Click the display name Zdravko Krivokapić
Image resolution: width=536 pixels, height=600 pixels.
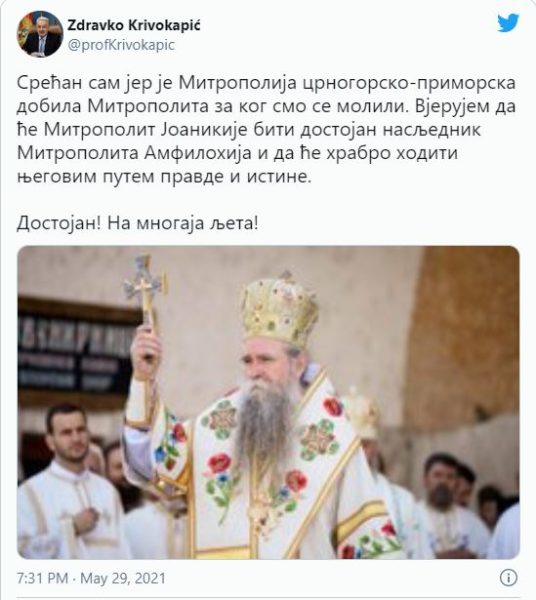(x=134, y=25)
